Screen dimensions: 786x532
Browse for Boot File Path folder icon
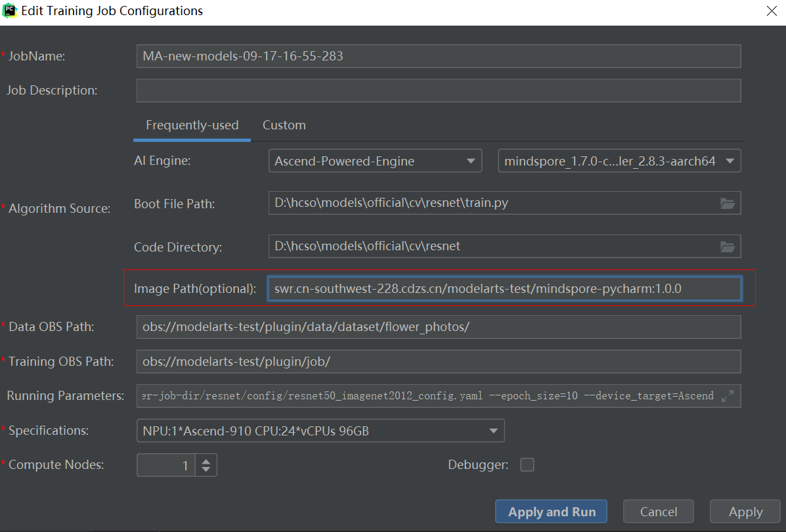pos(727,204)
